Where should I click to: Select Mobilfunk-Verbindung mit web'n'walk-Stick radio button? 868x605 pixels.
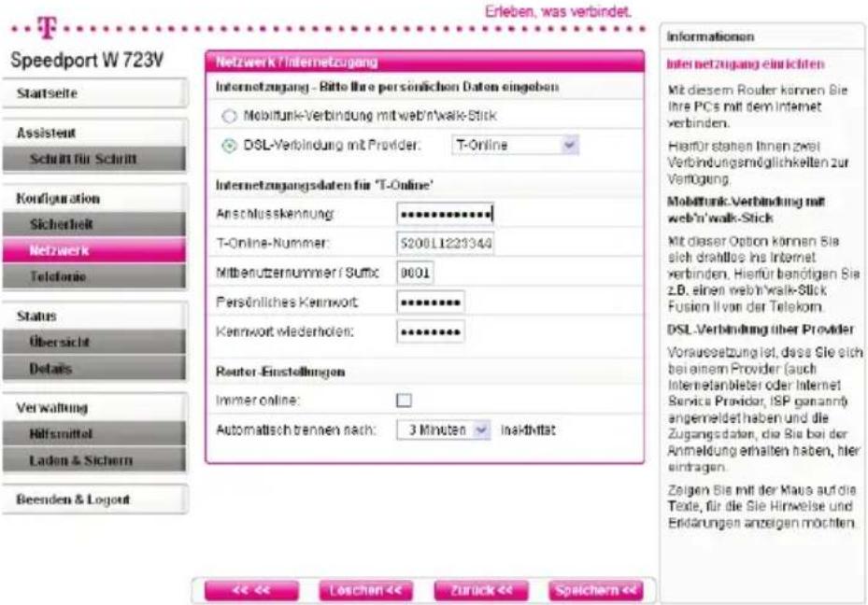click(229, 116)
